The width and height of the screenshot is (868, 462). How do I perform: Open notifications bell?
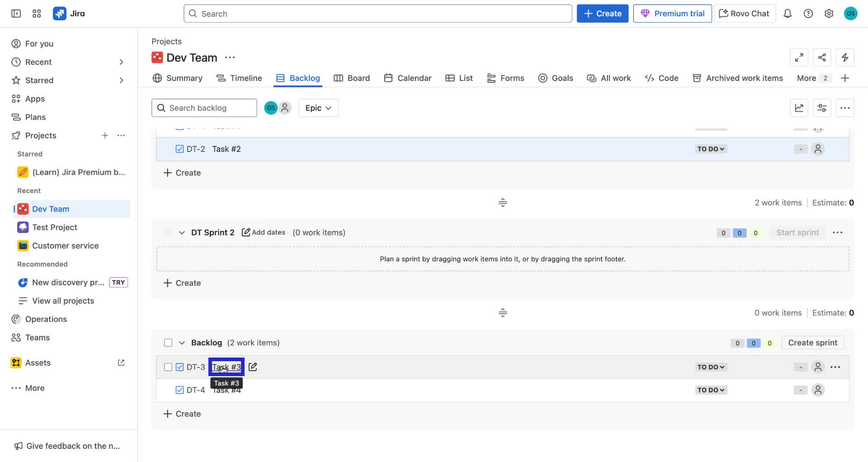(788, 14)
